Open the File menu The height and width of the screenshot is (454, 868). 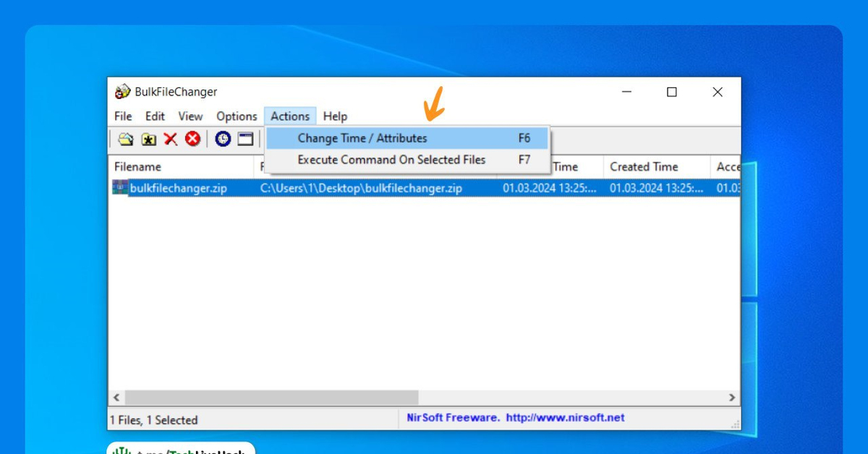tap(123, 116)
